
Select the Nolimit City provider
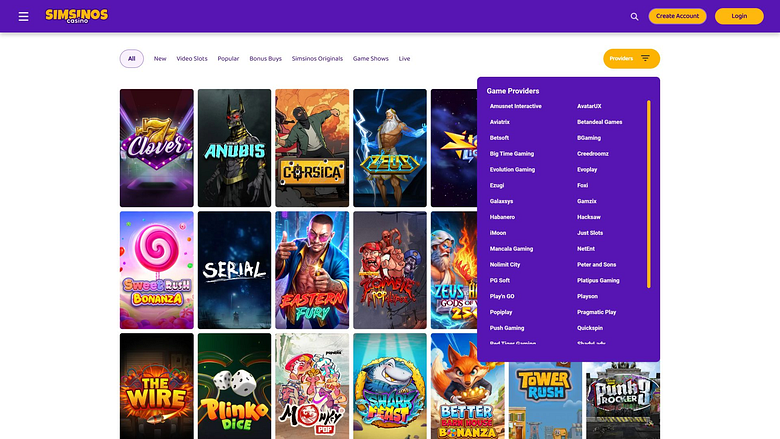click(504, 265)
